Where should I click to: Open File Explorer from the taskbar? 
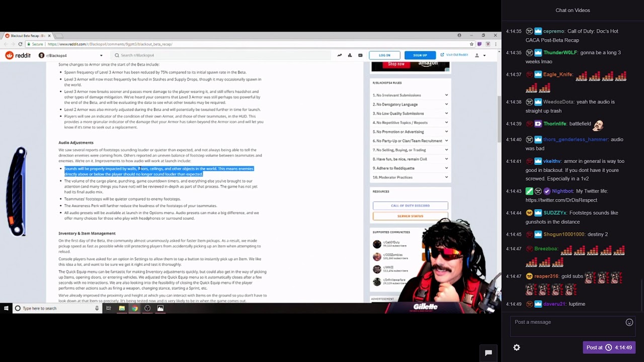tap(122, 308)
